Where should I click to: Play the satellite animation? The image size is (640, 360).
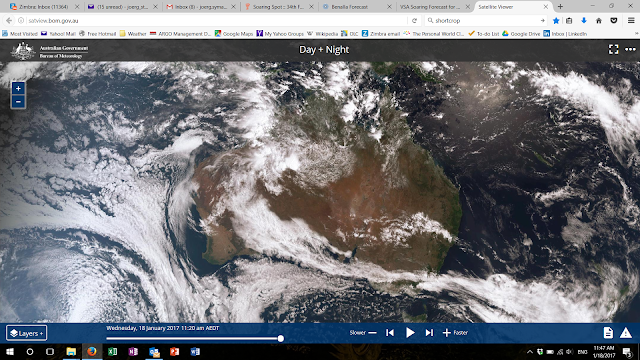(x=410, y=333)
